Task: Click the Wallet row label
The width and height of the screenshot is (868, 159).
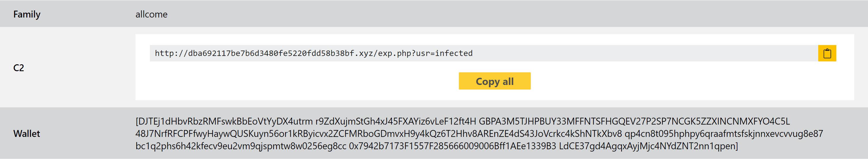Action: (x=27, y=134)
